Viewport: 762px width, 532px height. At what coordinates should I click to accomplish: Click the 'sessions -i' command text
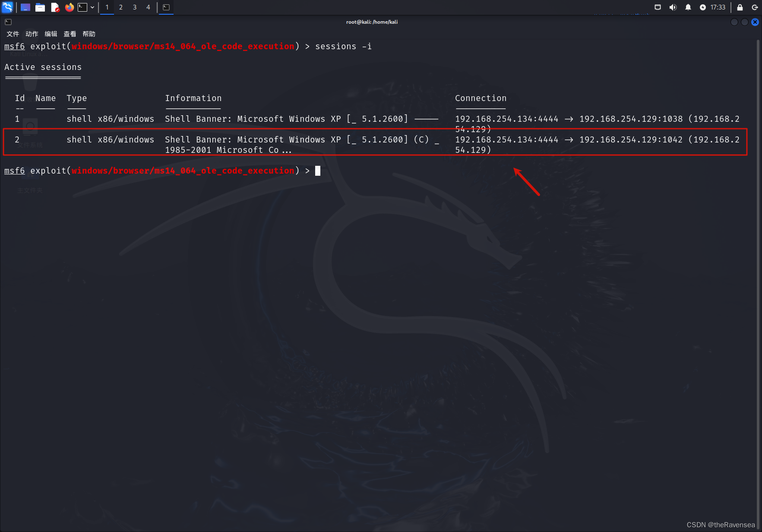point(343,46)
